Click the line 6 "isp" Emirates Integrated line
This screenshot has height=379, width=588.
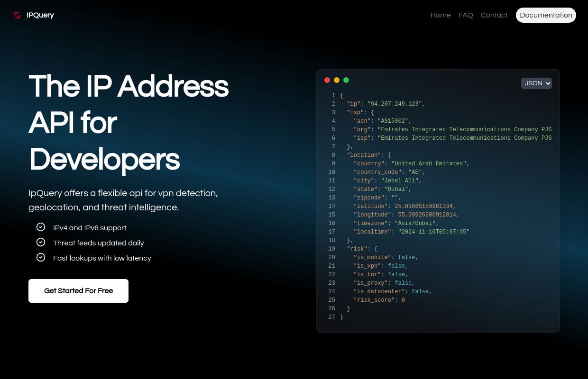pyautogui.click(x=452, y=138)
